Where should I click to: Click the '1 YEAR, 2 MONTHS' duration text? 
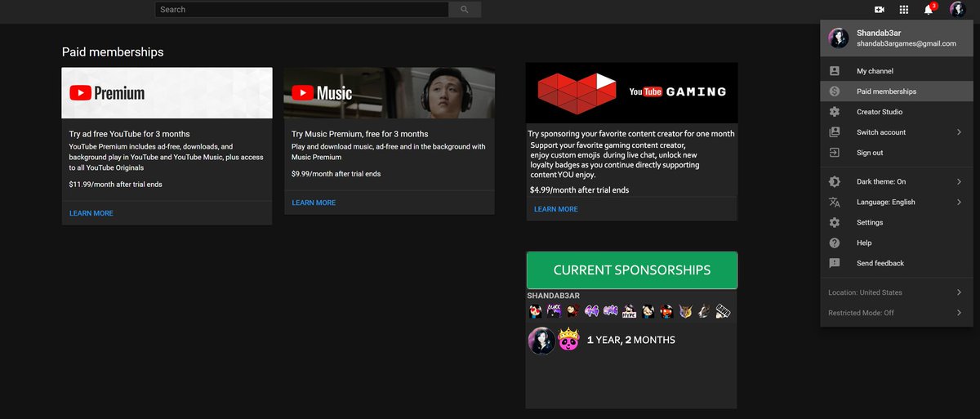point(631,340)
